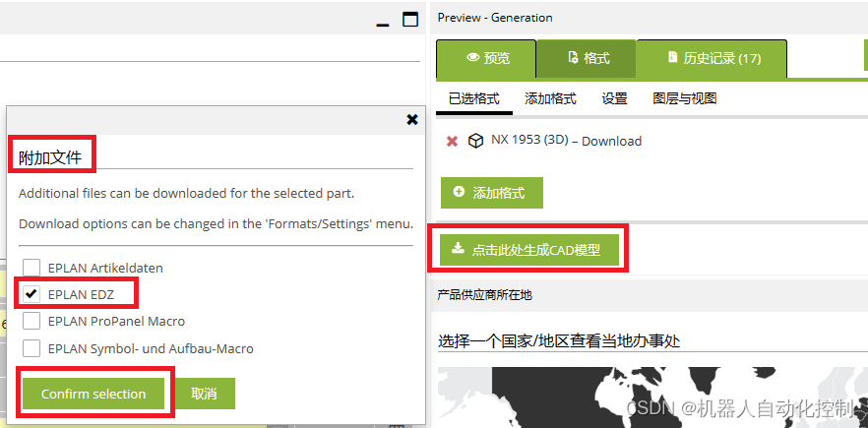This screenshot has height=428, width=868.
Task: Click the world map thumbnail
Action: [652, 397]
